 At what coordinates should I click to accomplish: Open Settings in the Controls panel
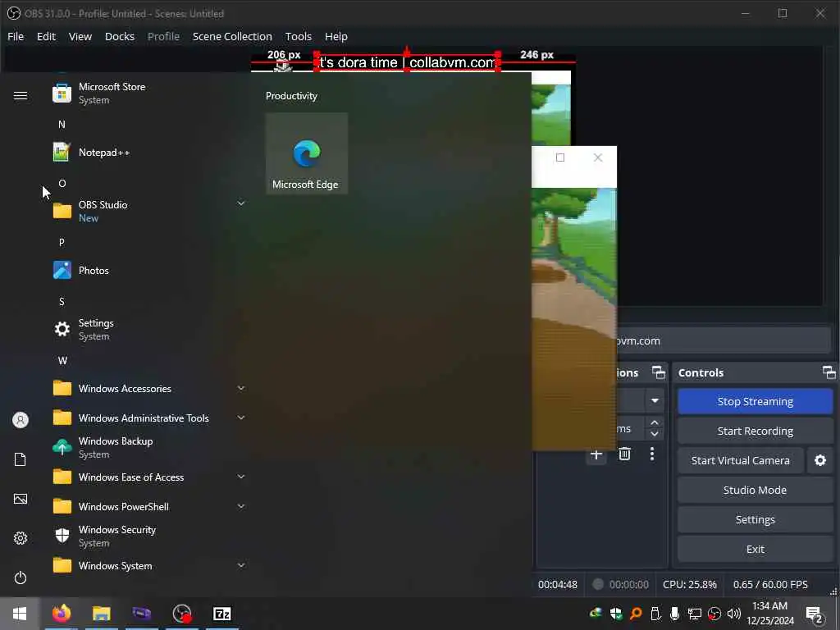pyautogui.click(x=756, y=519)
